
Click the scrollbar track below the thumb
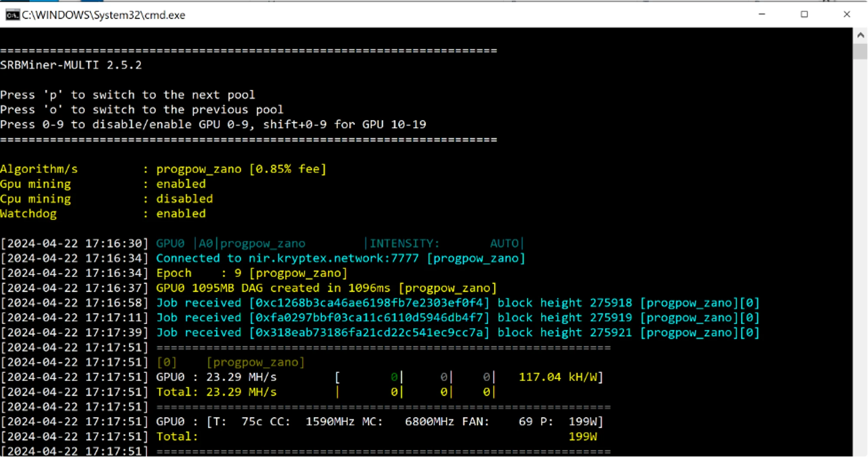[x=860, y=261]
